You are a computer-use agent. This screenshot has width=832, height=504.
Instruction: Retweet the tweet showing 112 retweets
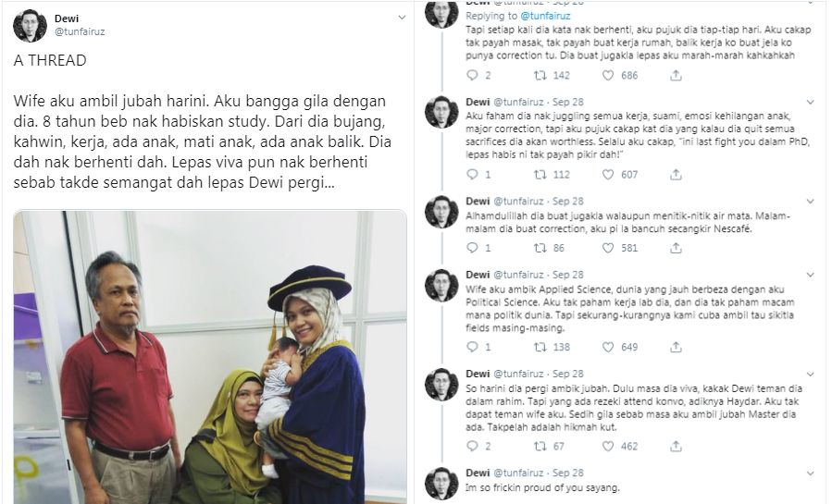point(540,175)
